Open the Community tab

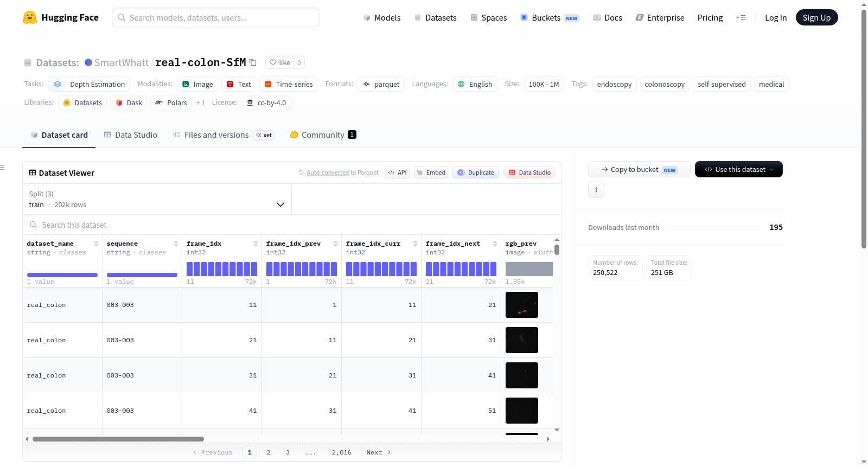(323, 135)
